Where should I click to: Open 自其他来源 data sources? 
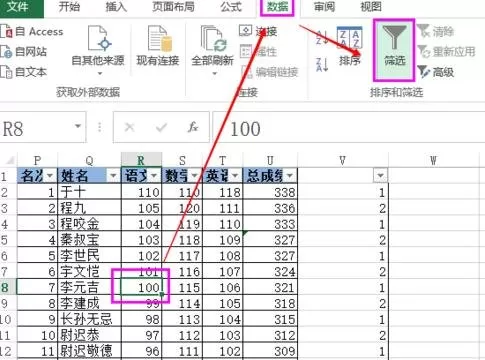(98, 50)
